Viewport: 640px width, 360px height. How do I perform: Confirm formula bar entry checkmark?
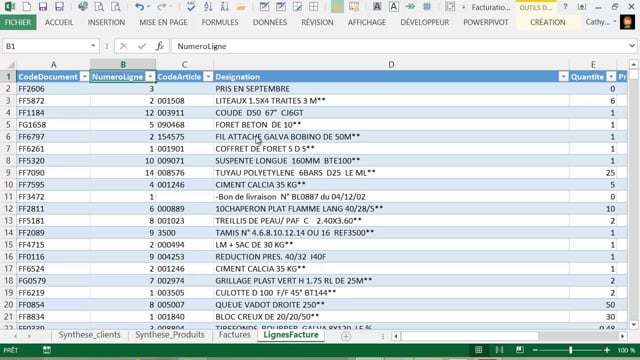142,46
